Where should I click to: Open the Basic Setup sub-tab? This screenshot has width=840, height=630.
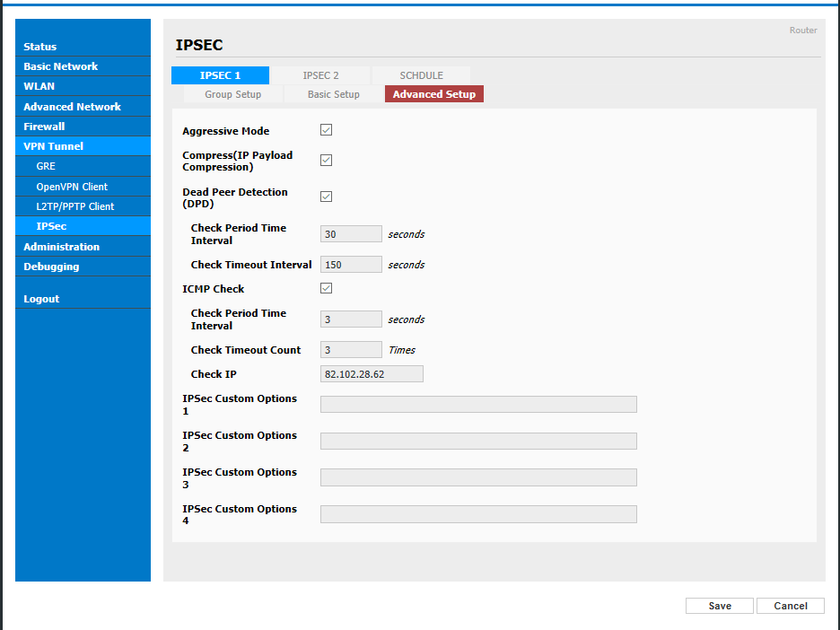(333, 94)
